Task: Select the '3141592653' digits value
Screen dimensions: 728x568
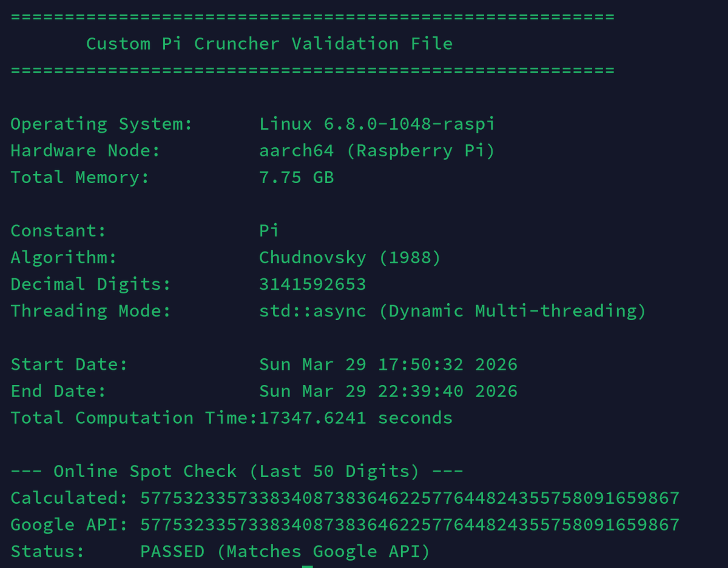Action: (312, 284)
